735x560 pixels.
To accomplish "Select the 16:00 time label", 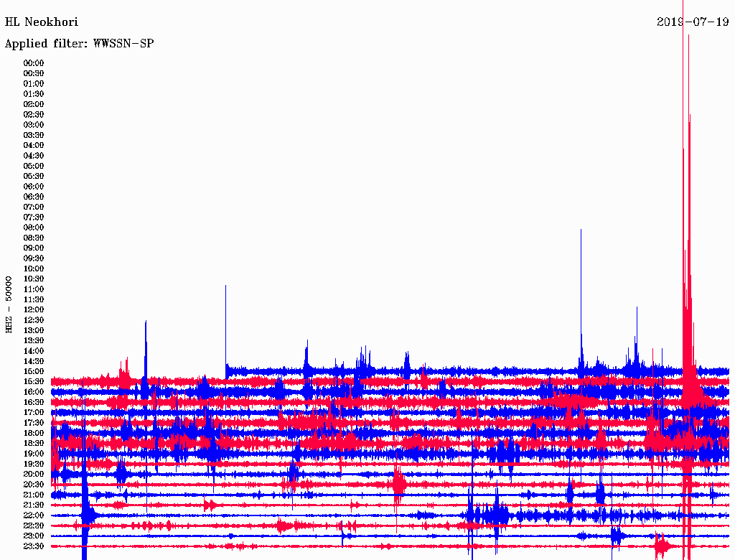I will 34,392.
